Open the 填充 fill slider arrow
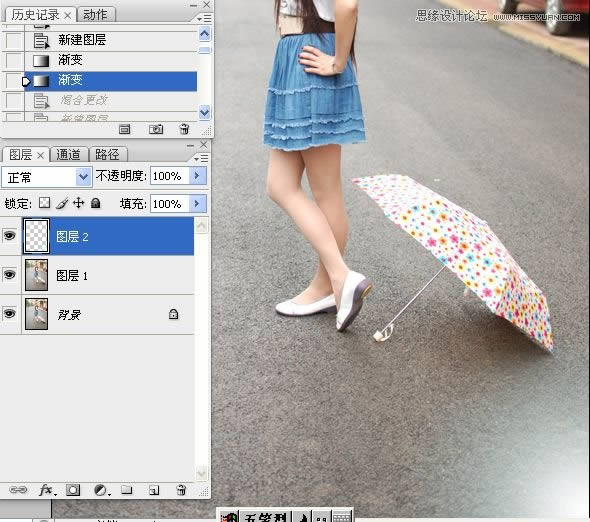Viewport: 590px width, 522px height. (x=197, y=204)
